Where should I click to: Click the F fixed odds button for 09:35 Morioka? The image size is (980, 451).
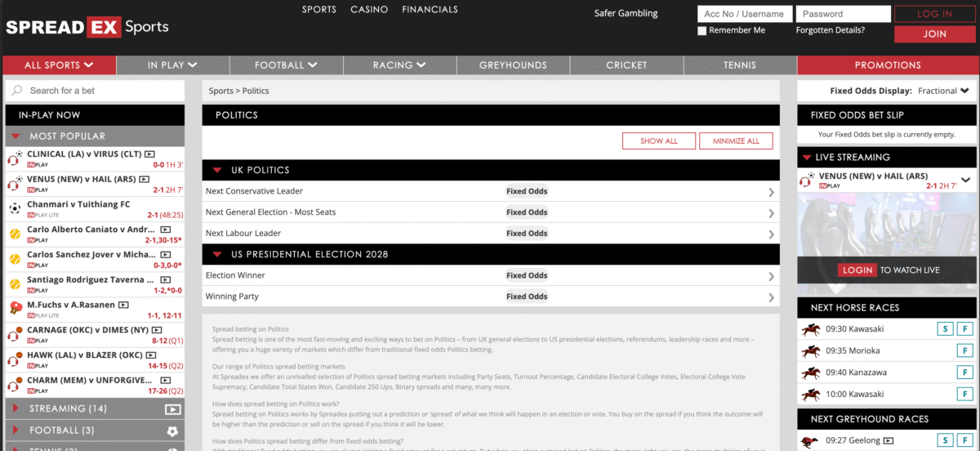click(x=964, y=351)
